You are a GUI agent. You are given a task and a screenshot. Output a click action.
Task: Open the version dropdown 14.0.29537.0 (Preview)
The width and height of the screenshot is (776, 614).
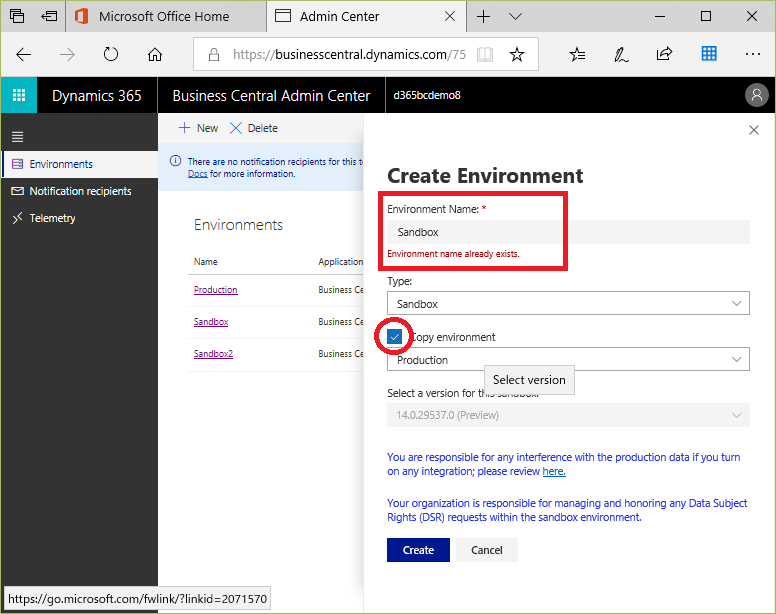pos(568,415)
